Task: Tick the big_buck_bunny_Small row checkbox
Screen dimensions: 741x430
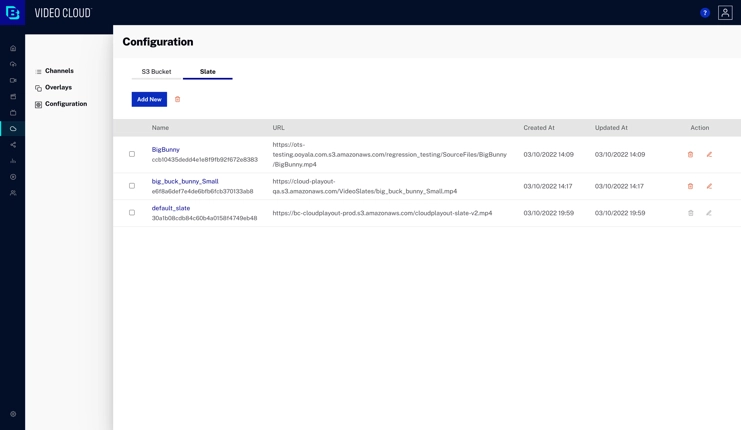Action: [132, 186]
